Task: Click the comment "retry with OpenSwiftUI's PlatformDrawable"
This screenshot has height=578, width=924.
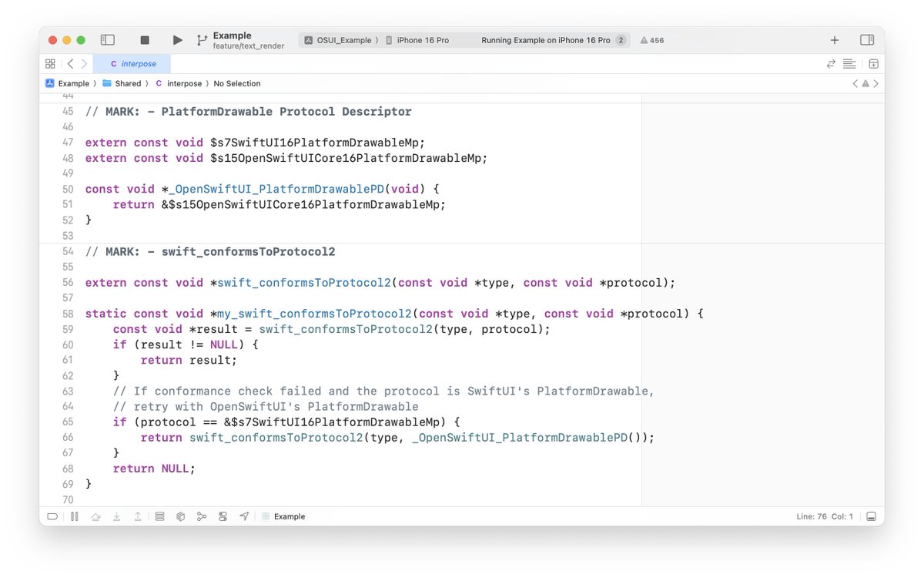Action: pyautogui.click(x=266, y=406)
